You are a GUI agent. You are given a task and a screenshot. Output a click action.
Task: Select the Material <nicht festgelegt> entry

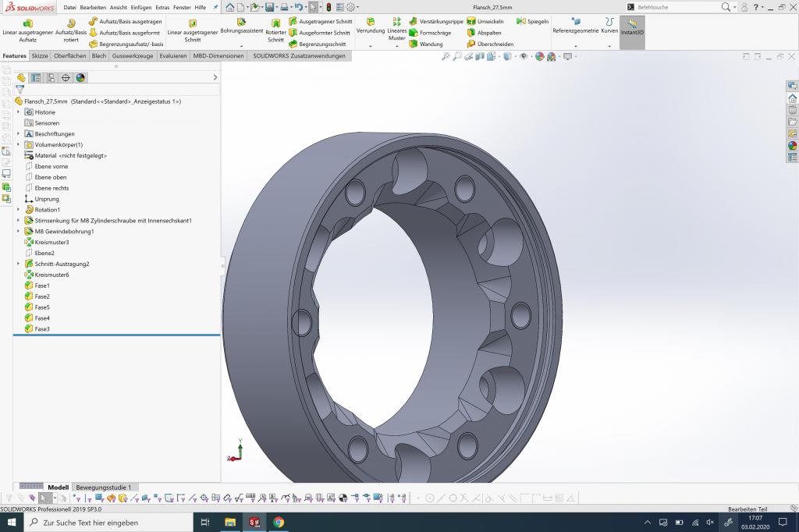click(x=70, y=156)
